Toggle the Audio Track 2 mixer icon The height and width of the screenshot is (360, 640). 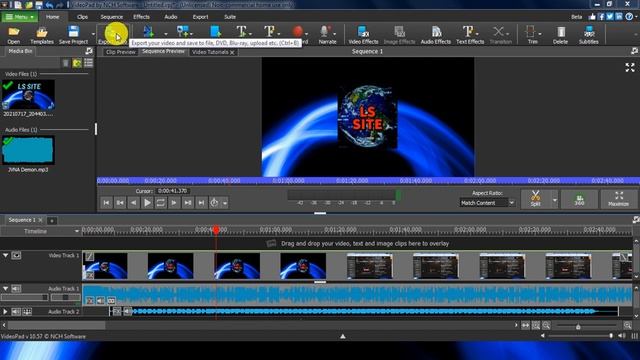point(27,311)
